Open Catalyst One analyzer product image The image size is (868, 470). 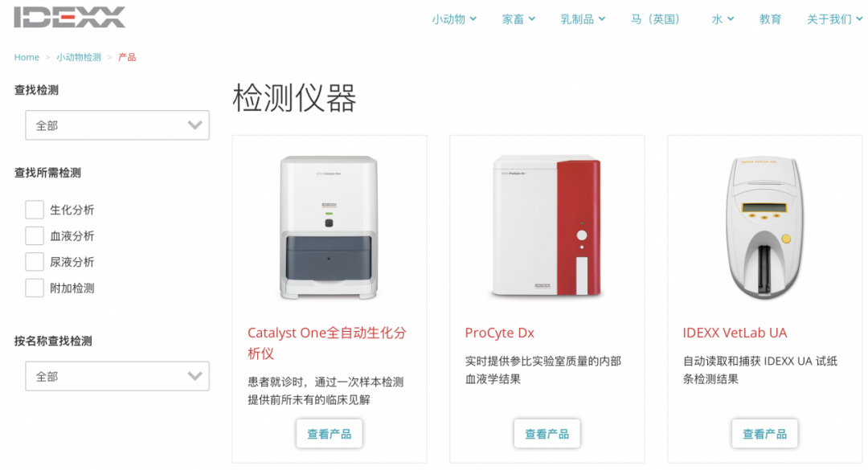pos(329,227)
